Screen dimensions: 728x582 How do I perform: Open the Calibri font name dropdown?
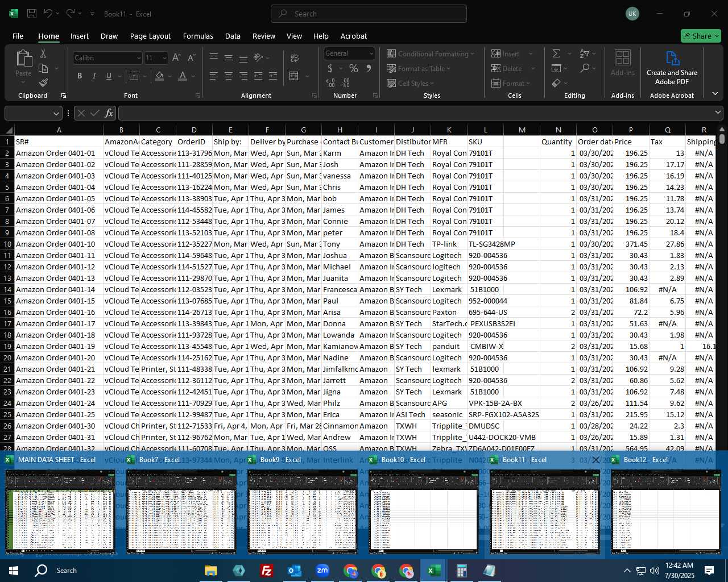click(138, 58)
